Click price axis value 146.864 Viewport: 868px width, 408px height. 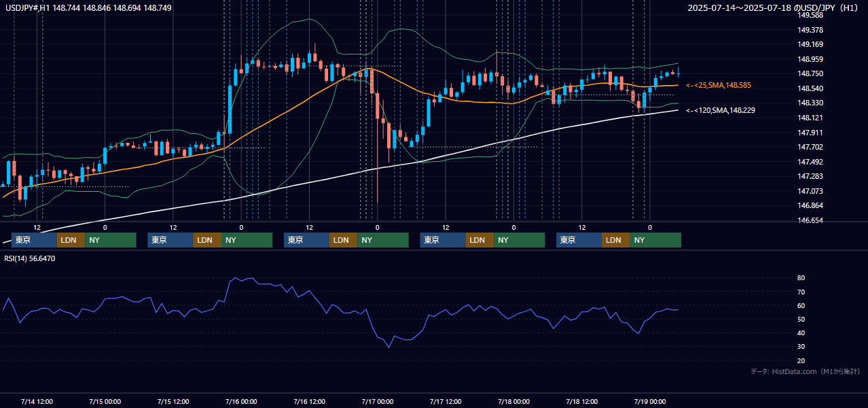[810, 205]
